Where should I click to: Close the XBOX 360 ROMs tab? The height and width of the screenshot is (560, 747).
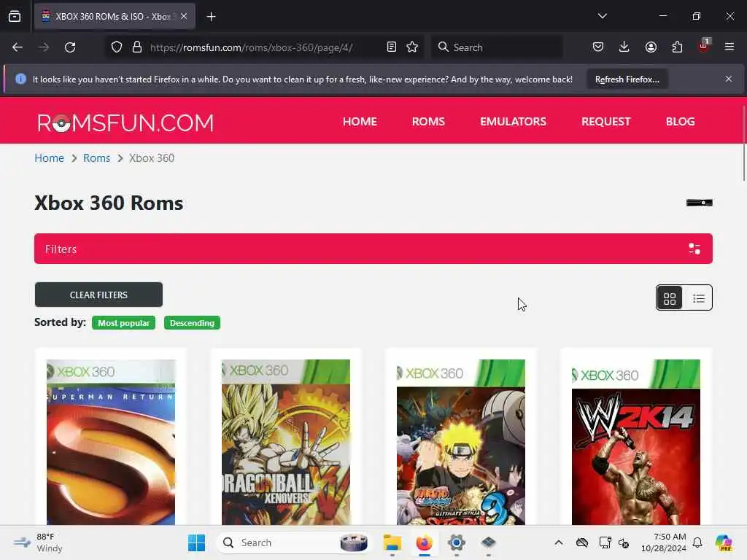pos(184,16)
